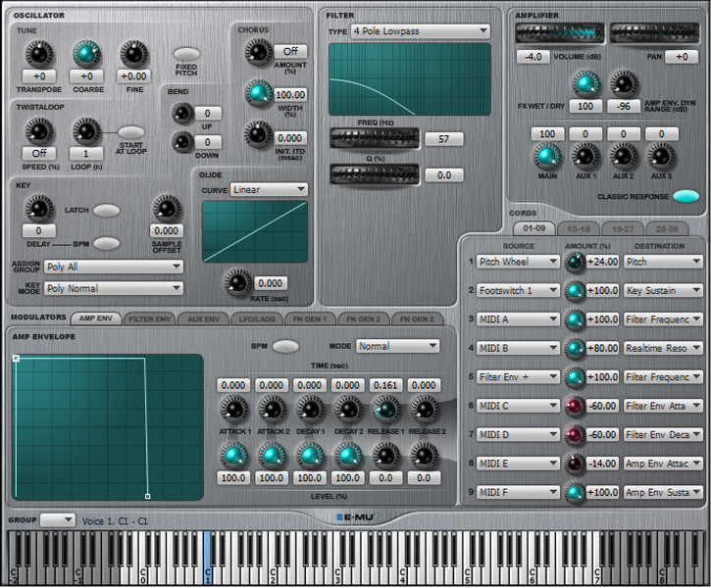Click the Decay 1 level knob

pos(310,456)
